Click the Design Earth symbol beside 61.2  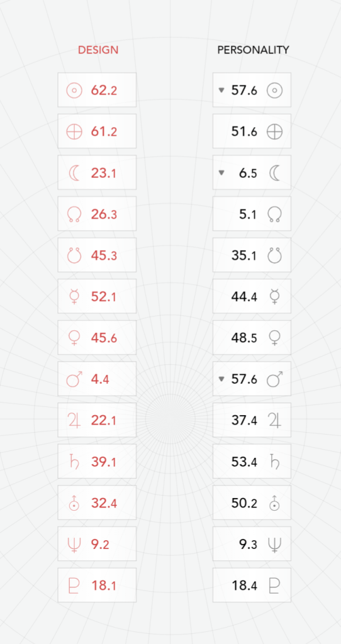click(74, 131)
